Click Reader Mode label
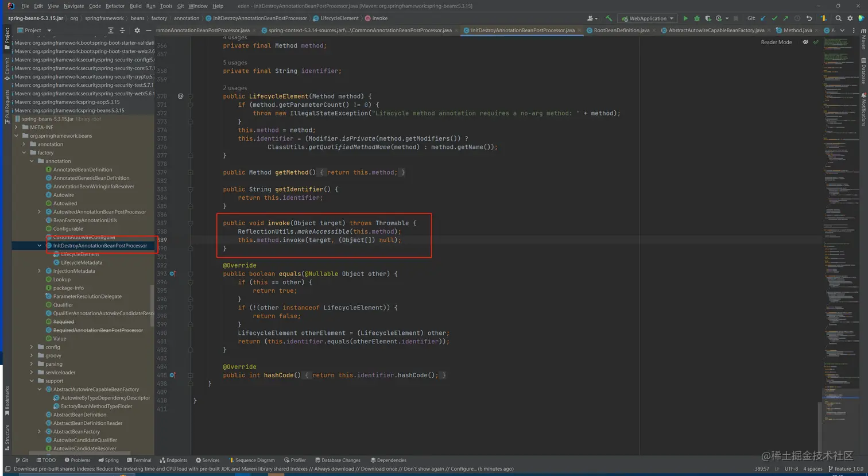The image size is (868, 476). 776,42
